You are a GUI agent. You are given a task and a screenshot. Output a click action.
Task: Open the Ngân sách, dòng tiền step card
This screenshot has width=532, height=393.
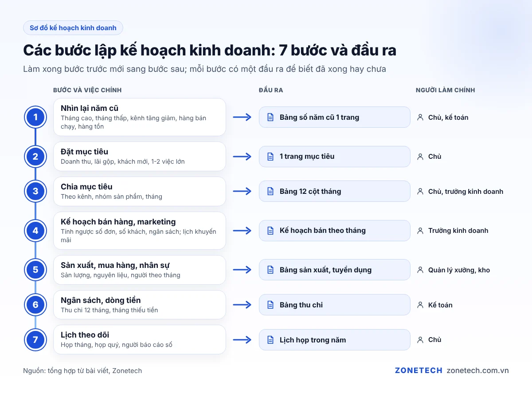[x=140, y=305]
